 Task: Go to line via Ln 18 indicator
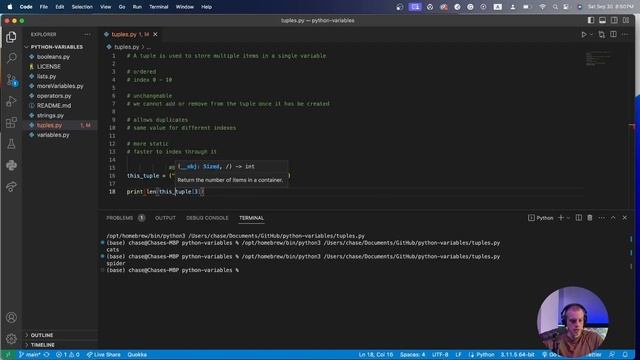[x=376, y=355]
